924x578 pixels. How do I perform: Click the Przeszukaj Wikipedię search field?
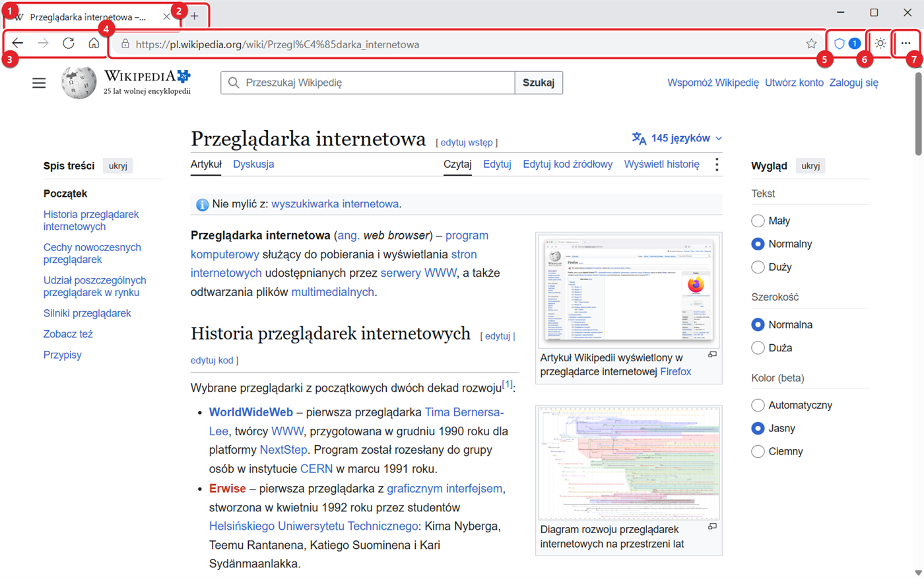(x=368, y=83)
